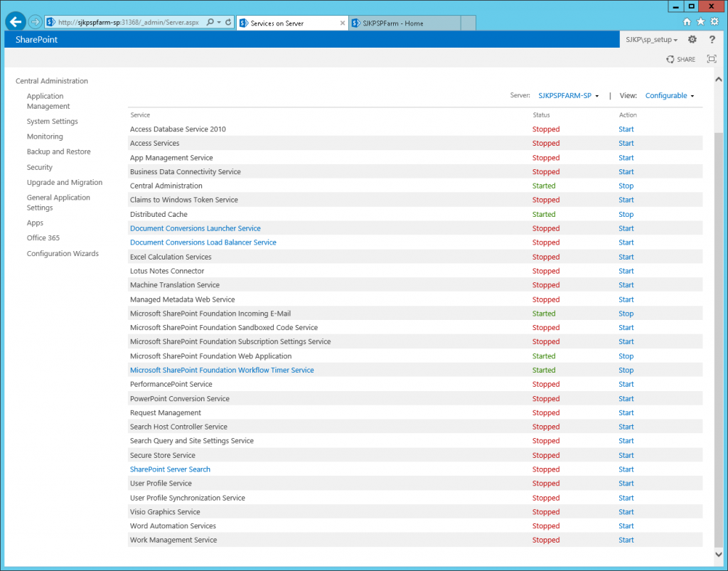Open browser Favorites star icon
The image size is (728, 571).
click(x=700, y=22)
